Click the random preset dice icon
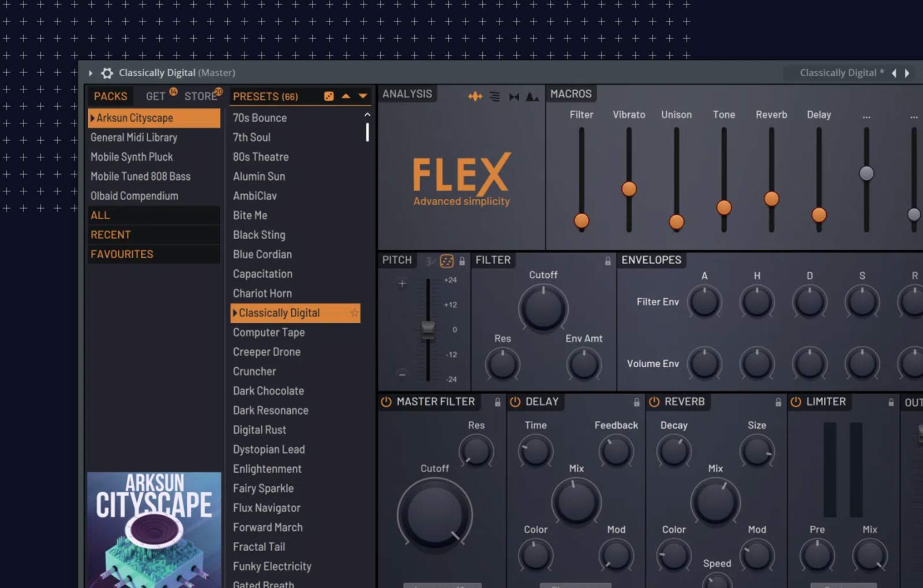Image resolution: width=923 pixels, height=588 pixels. pos(329,96)
